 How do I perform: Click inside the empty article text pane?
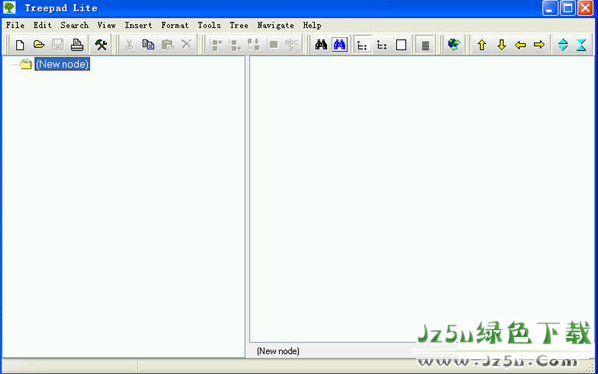coord(421,191)
